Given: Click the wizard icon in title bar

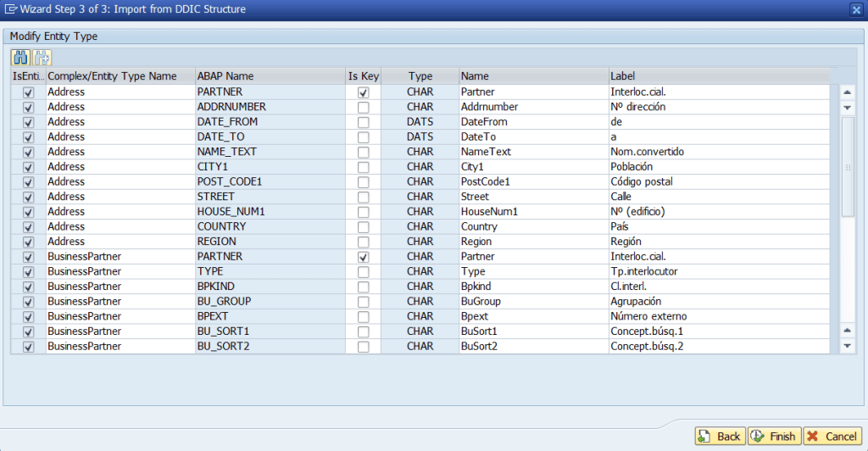Looking at the screenshot, I should click(x=10, y=9).
